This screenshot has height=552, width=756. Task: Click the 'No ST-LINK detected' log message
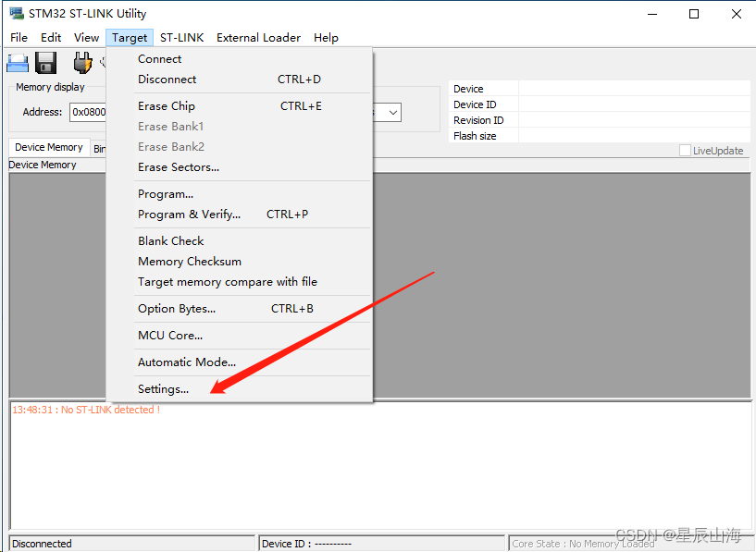(x=86, y=410)
